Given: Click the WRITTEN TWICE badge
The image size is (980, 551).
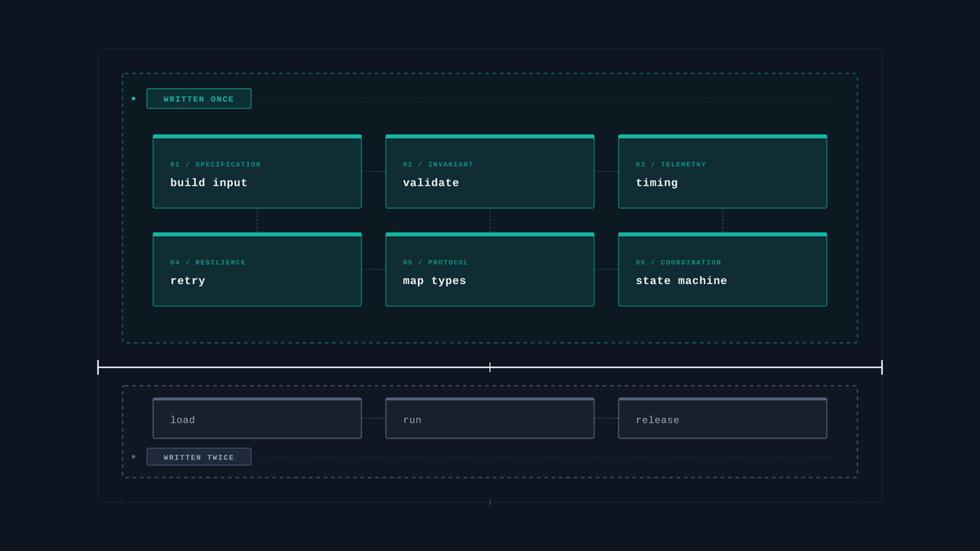Looking at the screenshot, I should pyautogui.click(x=199, y=457).
